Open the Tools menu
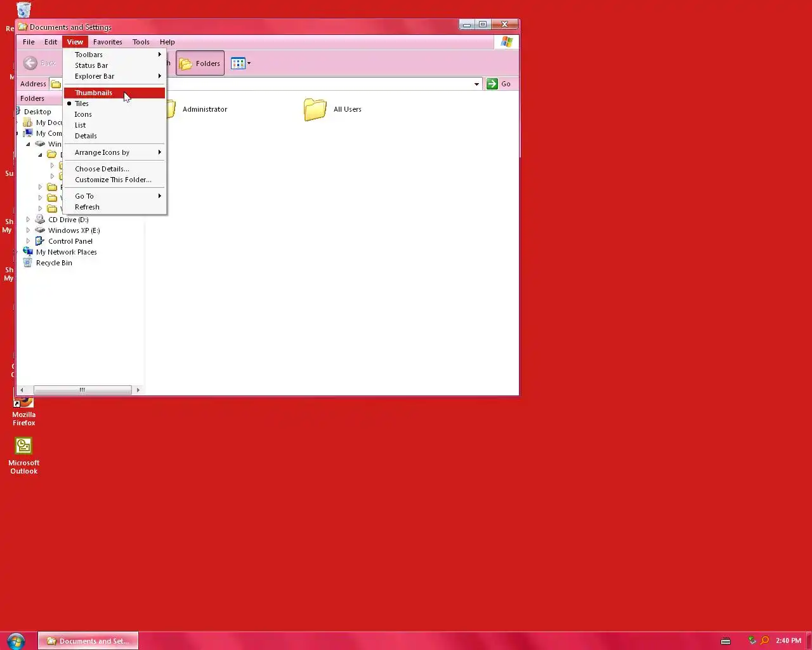The width and height of the screenshot is (812, 650). coord(141,42)
